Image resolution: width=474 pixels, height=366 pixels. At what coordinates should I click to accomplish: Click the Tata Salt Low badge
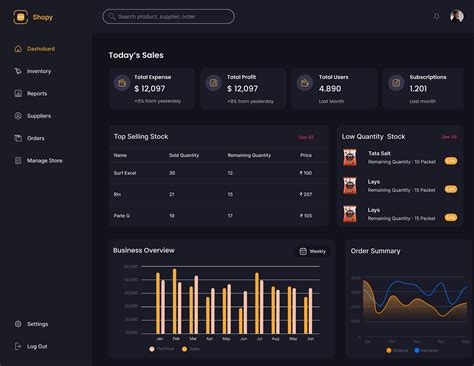pos(451,161)
